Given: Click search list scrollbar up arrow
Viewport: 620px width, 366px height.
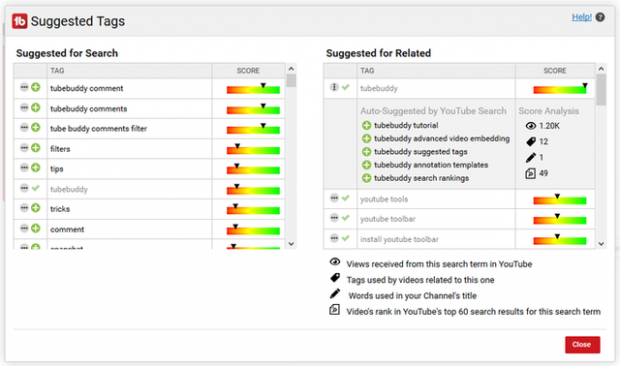Looking at the screenshot, I should 291,69.
